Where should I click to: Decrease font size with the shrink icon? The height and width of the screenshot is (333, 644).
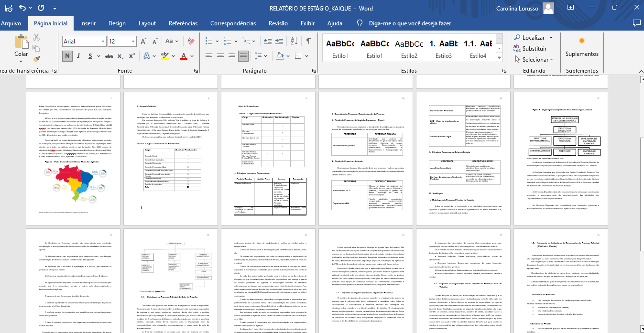click(x=154, y=42)
